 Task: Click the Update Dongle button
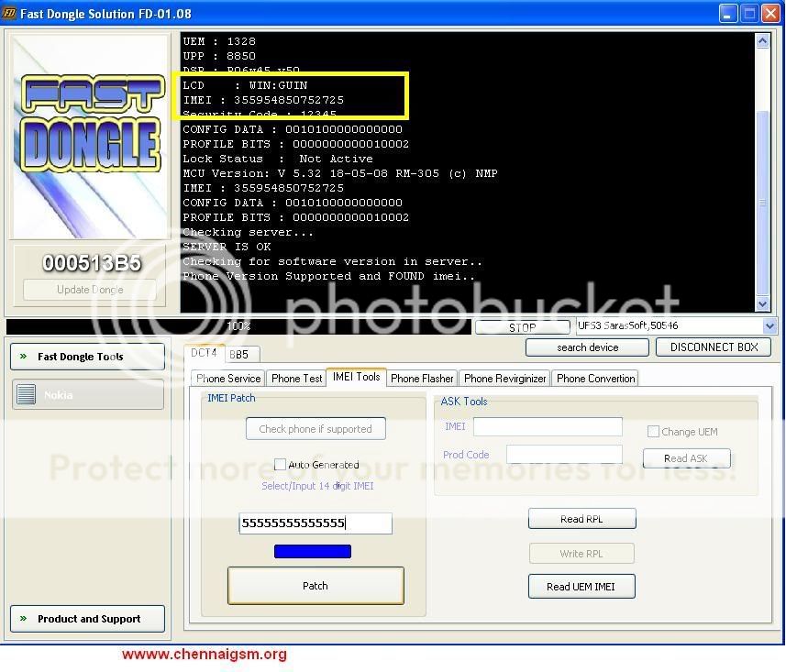(x=90, y=289)
